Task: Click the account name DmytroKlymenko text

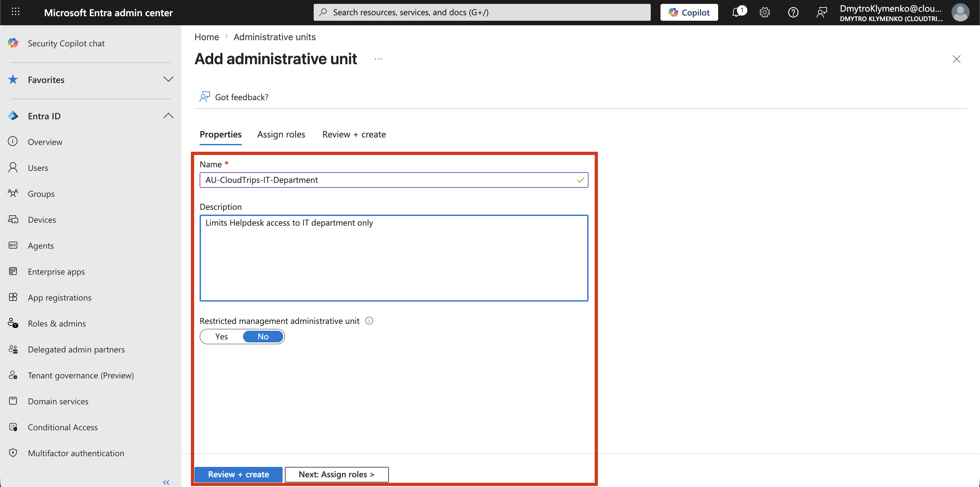Action: (x=891, y=8)
